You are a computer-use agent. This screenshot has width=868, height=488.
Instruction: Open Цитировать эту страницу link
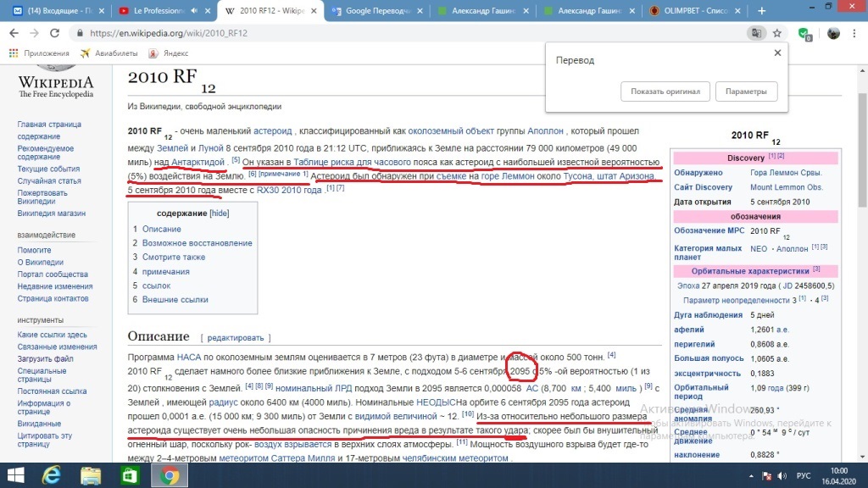[45, 440]
